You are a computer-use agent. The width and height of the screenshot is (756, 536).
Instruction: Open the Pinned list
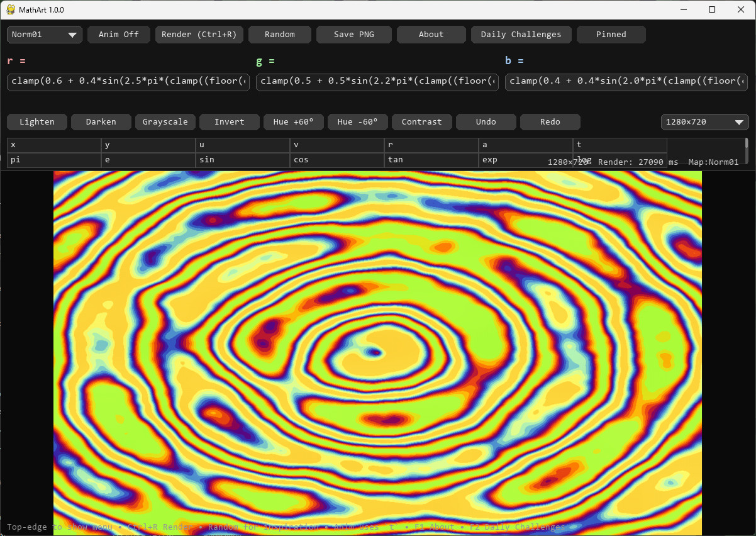pyautogui.click(x=611, y=35)
